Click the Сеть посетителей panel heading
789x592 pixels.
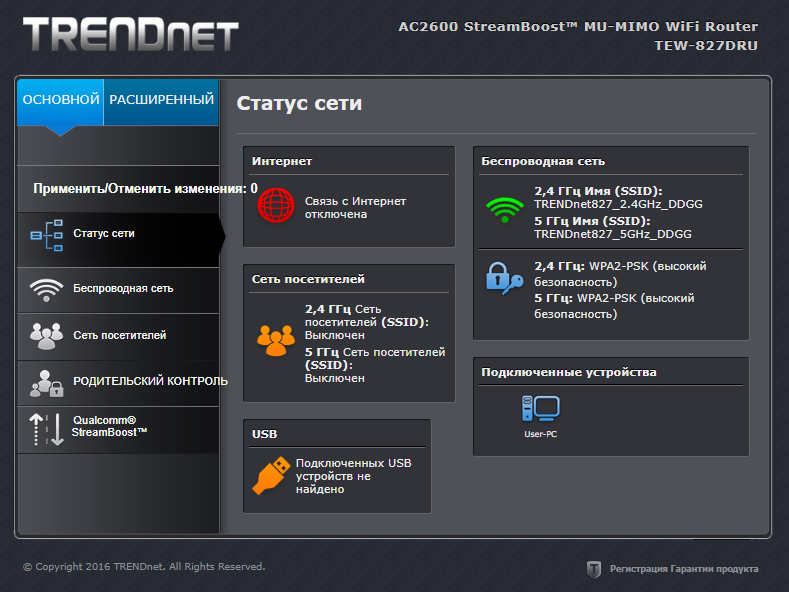click(x=308, y=279)
